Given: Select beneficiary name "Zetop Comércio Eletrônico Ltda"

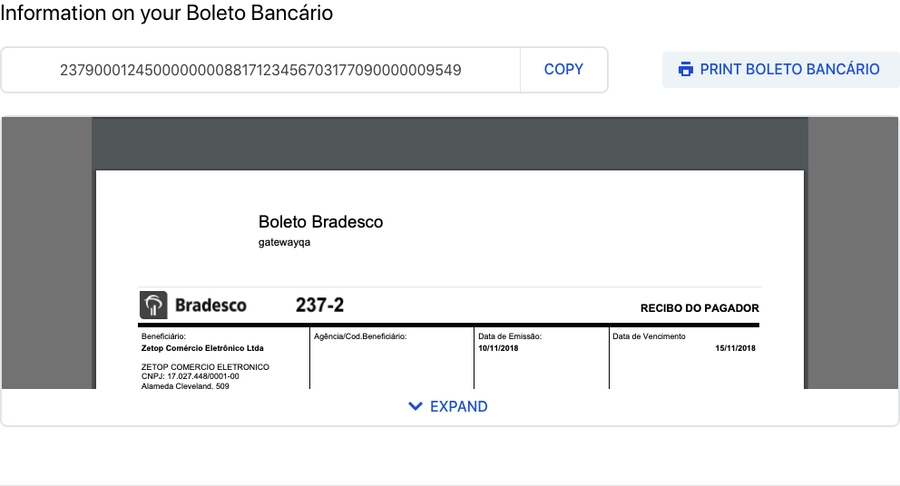Looking at the screenshot, I should coord(203,348).
